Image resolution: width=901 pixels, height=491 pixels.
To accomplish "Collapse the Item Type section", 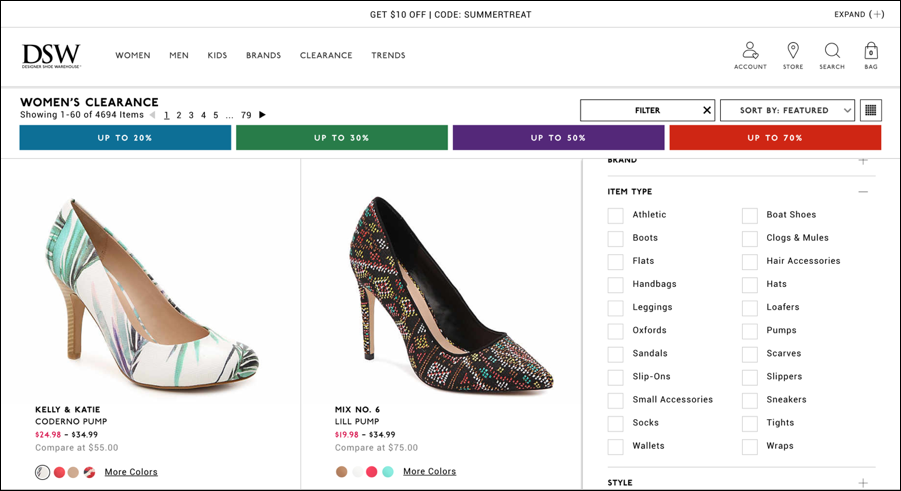I will (x=863, y=191).
